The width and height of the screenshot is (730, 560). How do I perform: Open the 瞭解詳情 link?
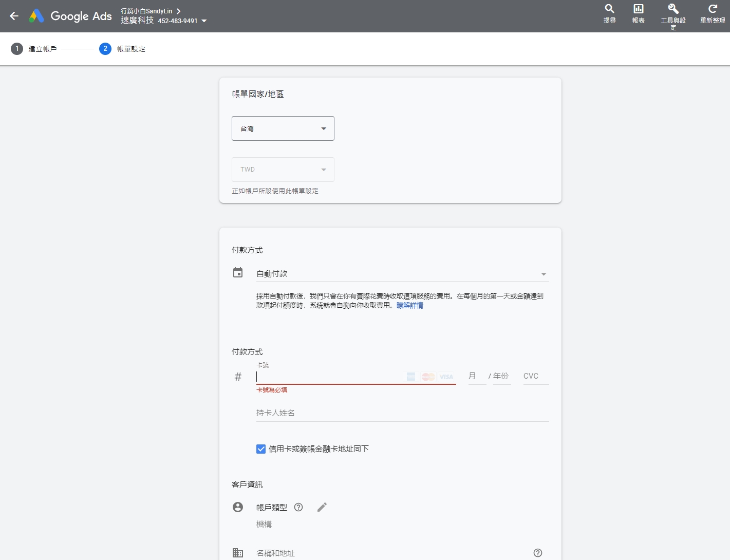(x=410, y=305)
